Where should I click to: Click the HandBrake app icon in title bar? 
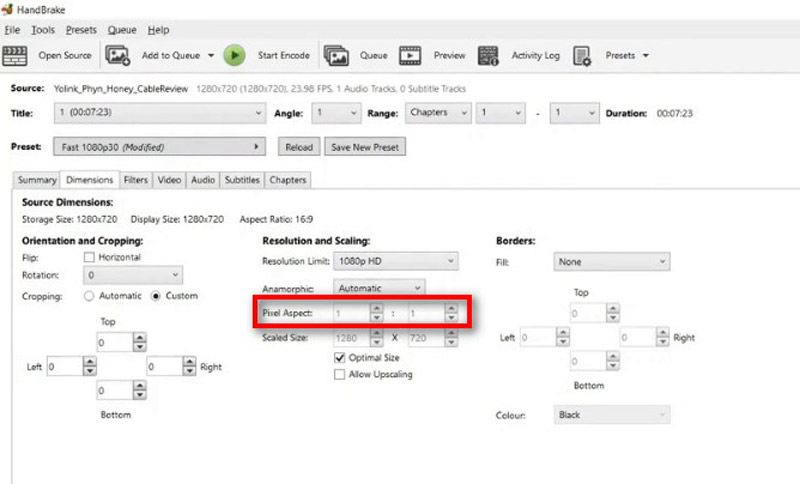pyautogui.click(x=7, y=9)
